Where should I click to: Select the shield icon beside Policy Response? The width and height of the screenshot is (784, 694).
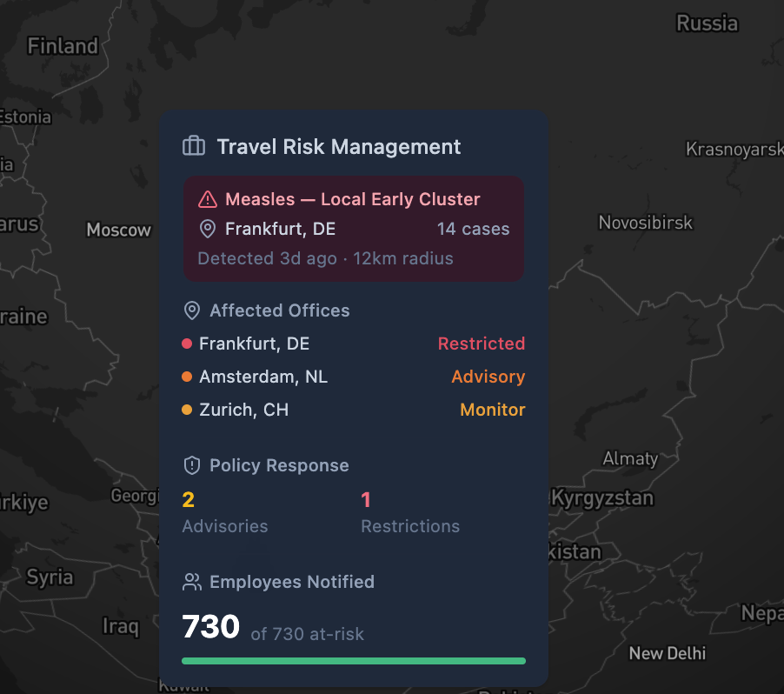coord(190,465)
